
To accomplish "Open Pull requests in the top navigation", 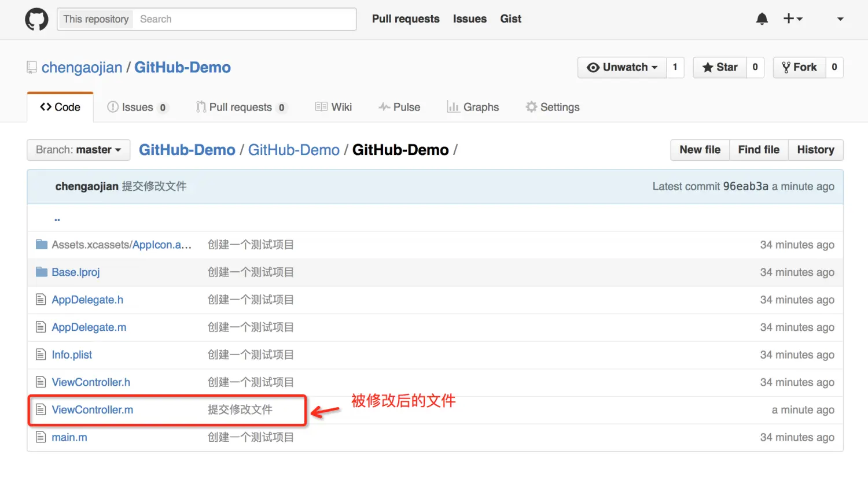I will pyautogui.click(x=406, y=19).
